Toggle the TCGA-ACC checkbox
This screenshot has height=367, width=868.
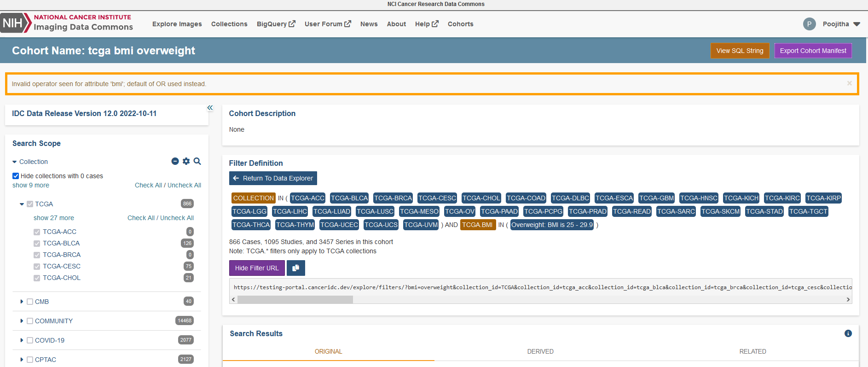(x=37, y=232)
